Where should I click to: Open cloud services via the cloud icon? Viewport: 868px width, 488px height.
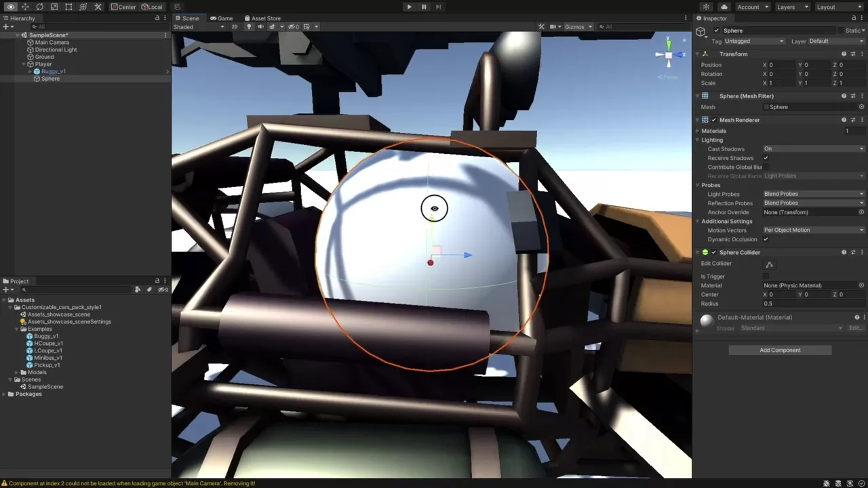point(724,7)
